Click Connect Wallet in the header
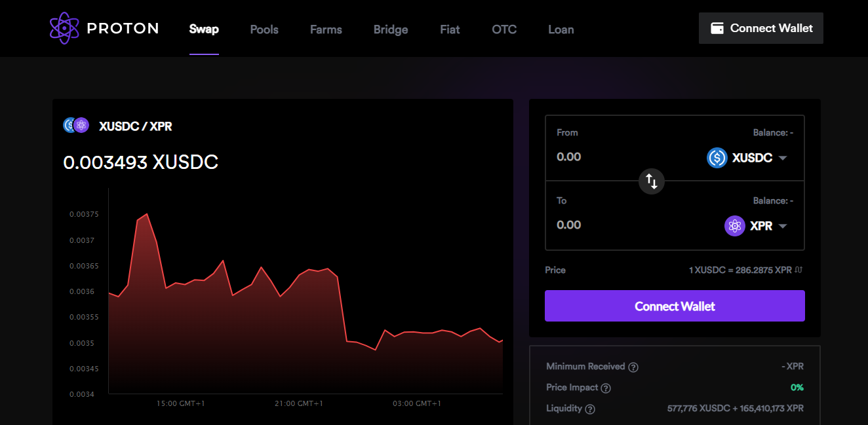This screenshot has height=425, width=868. 761,28
